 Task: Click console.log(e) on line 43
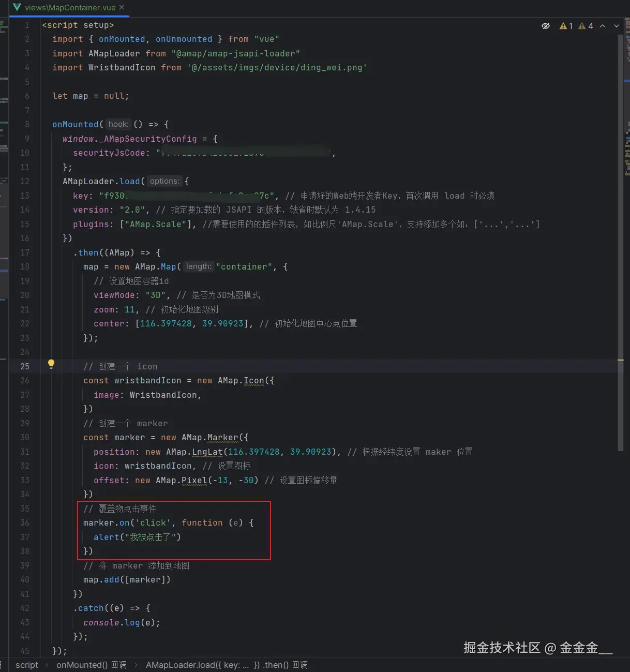pos(119,623)
